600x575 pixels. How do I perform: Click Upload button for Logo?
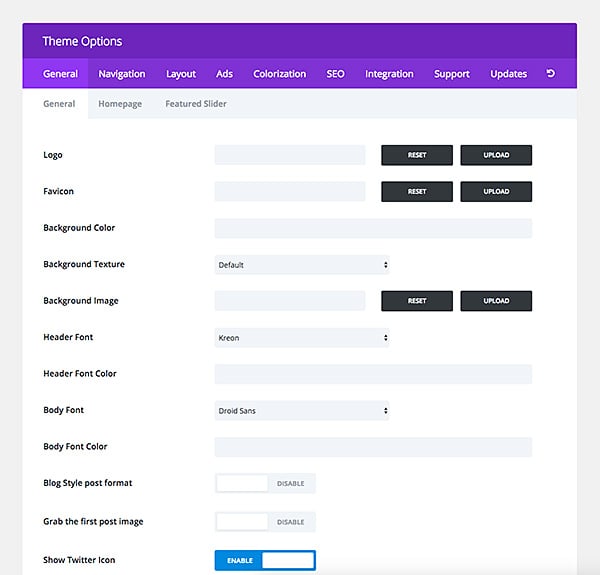pos(496,155)
